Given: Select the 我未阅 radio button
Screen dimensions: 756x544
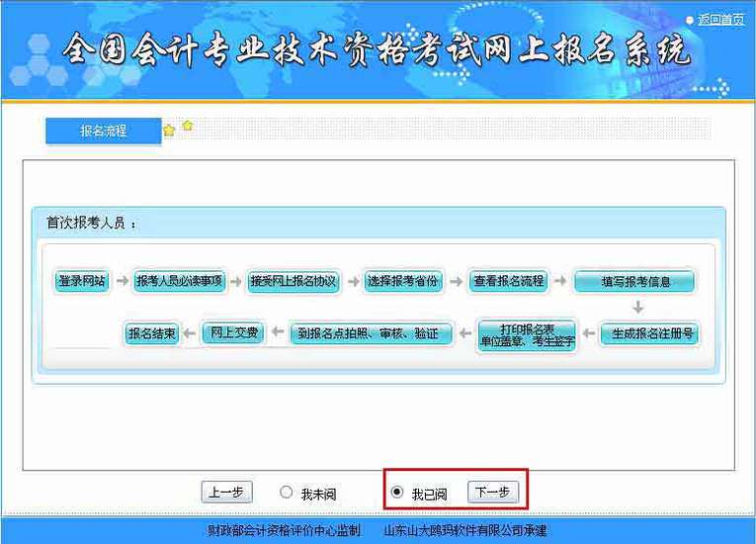Looking at the screenshot, I should (x=287, y=493).
